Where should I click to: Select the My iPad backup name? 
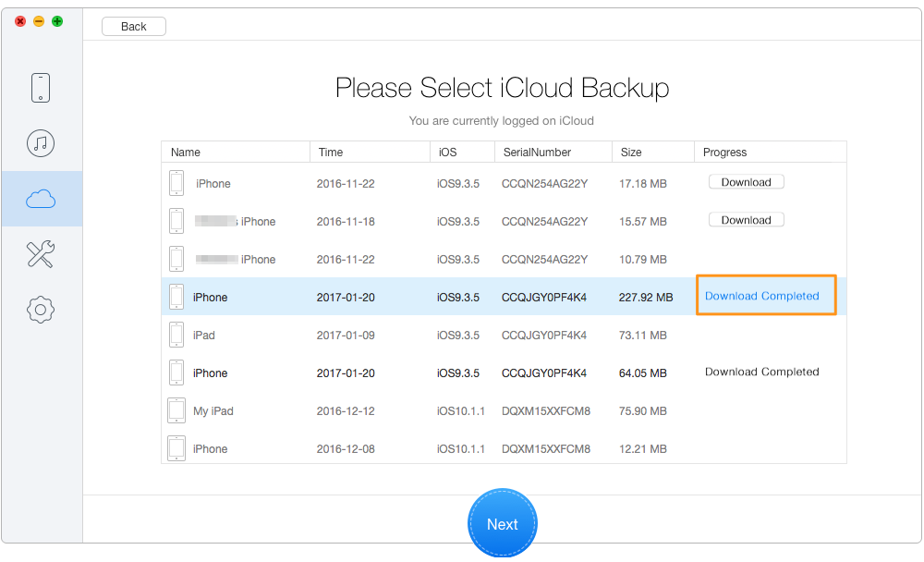tap(213, 411)
